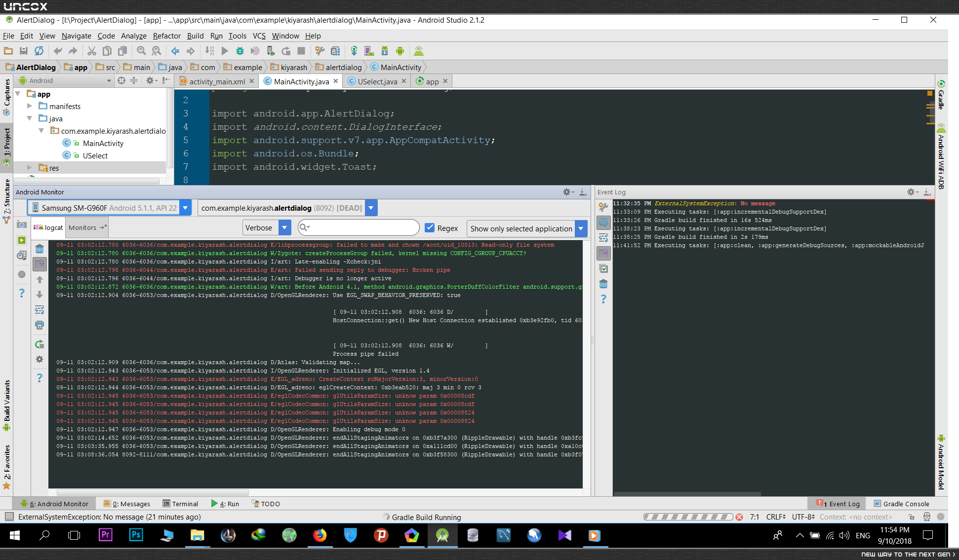Open the SDK Manager toolbar icon
The height and width of the screenshot is (560, 959).
point(385,51)
